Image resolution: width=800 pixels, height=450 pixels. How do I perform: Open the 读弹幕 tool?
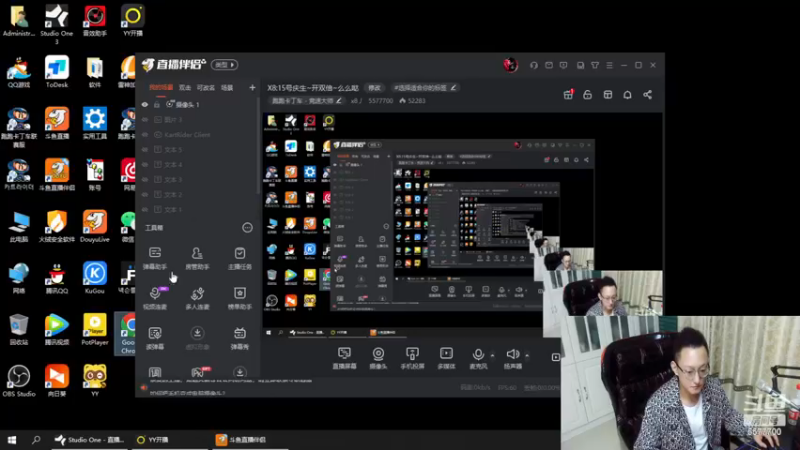155,338
